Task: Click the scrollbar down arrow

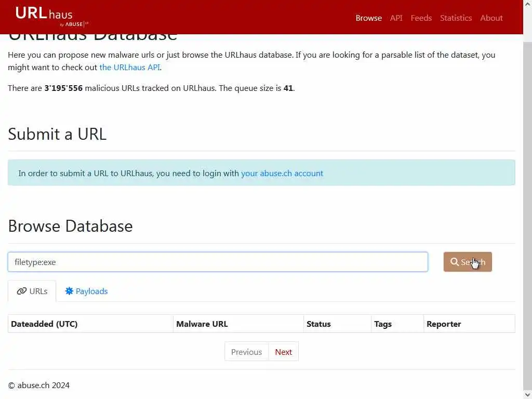Action: point(527,394)
